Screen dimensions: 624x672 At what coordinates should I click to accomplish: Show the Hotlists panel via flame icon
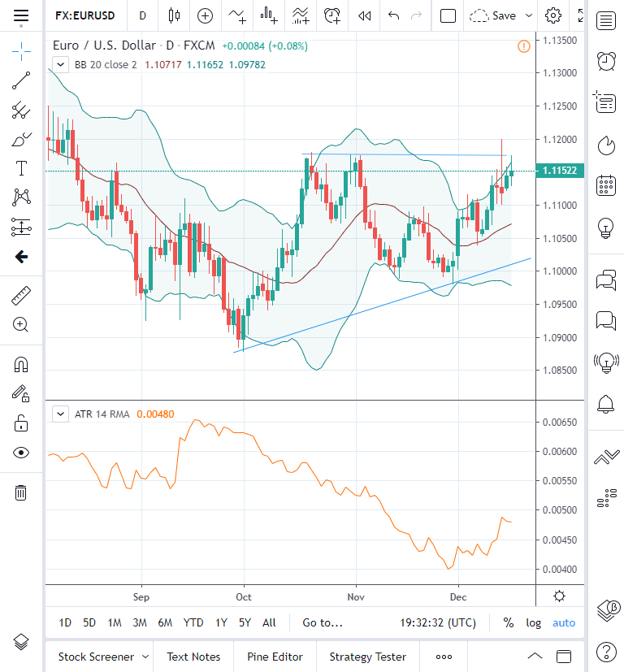click(606, 145)
